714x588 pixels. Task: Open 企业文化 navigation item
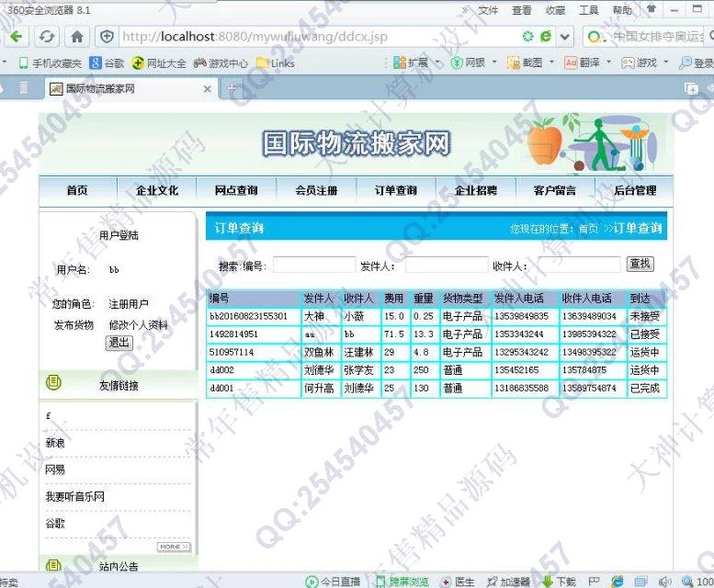(157, 191)
